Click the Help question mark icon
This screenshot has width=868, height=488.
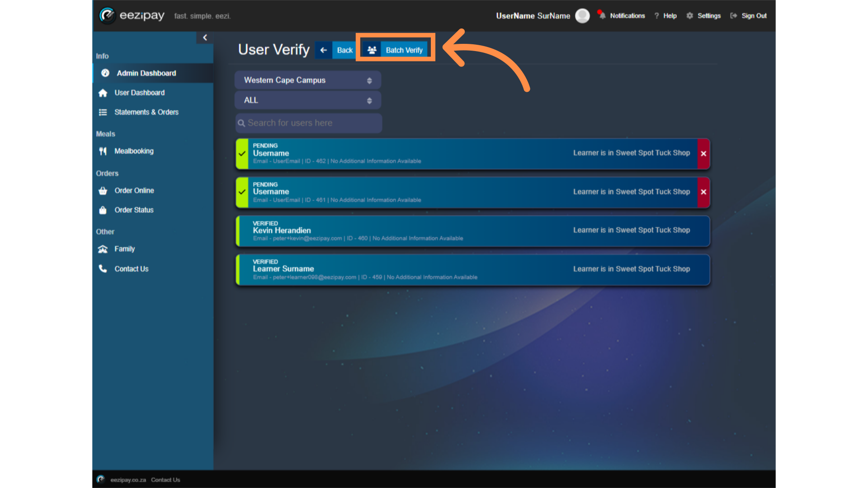(x=656, y=16)
